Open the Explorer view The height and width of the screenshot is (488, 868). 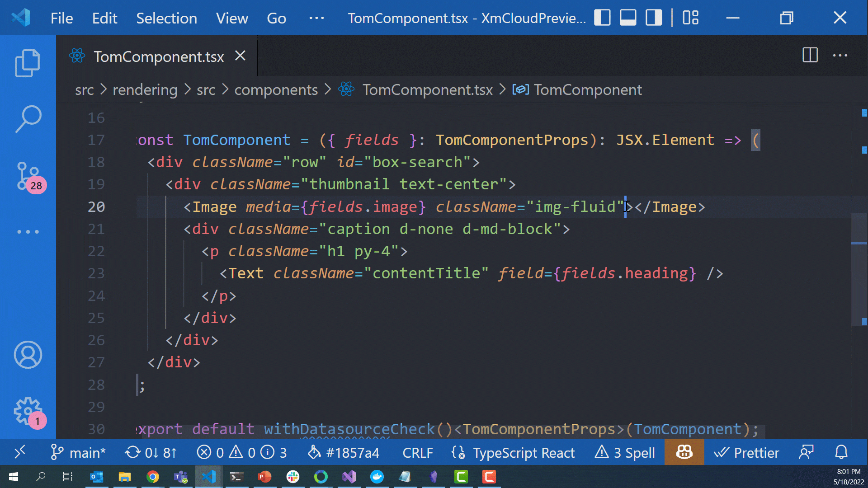[28, 63]
